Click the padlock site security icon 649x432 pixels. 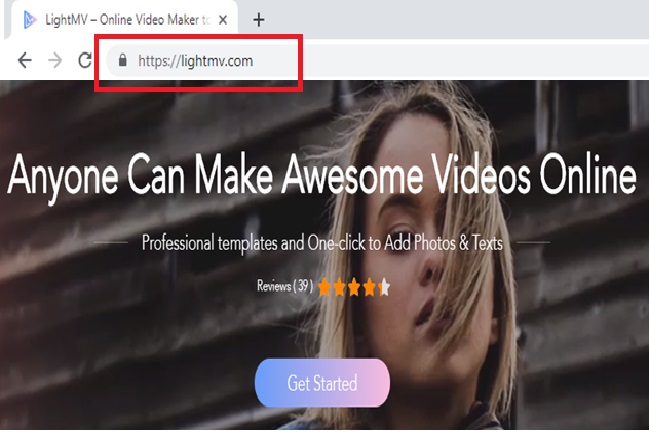[x=122, y=60]
